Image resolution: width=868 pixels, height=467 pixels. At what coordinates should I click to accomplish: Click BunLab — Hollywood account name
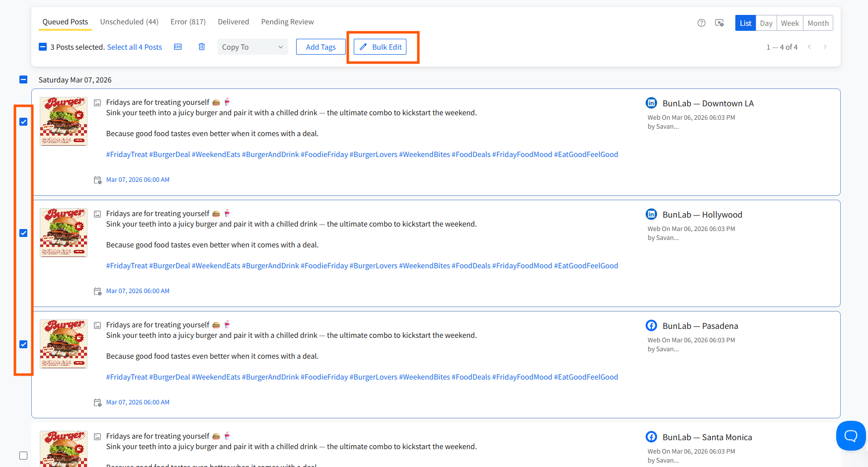coord(703,215)
